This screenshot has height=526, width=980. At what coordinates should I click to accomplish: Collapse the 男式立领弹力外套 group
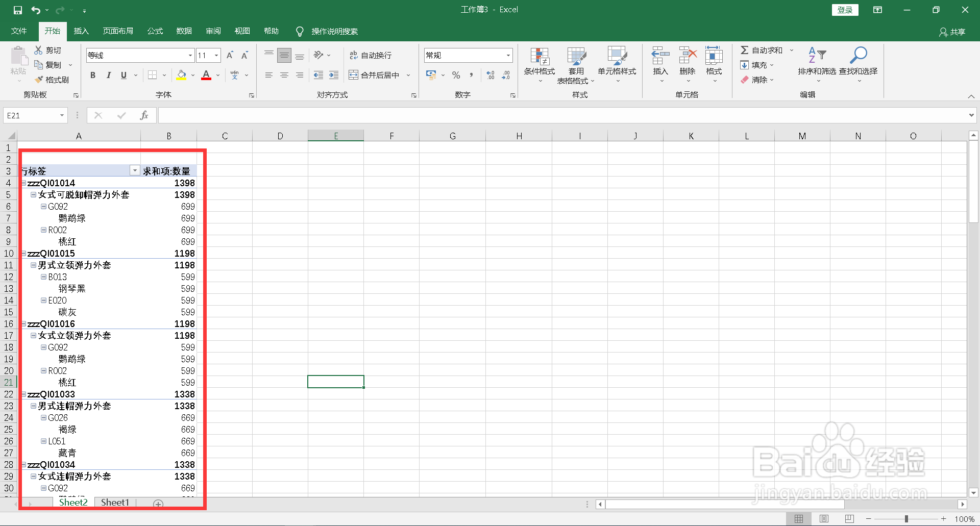[x=33, y=265]
